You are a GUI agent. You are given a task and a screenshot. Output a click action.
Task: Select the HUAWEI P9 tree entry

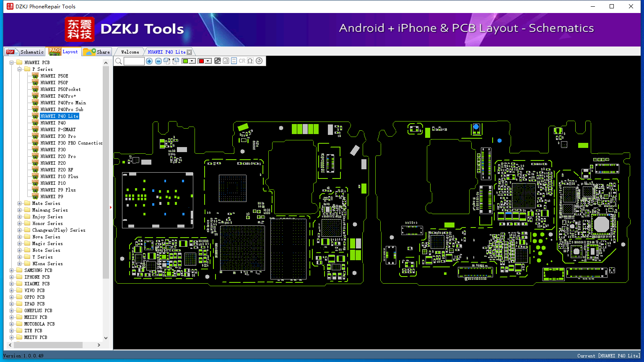point(52,197)
